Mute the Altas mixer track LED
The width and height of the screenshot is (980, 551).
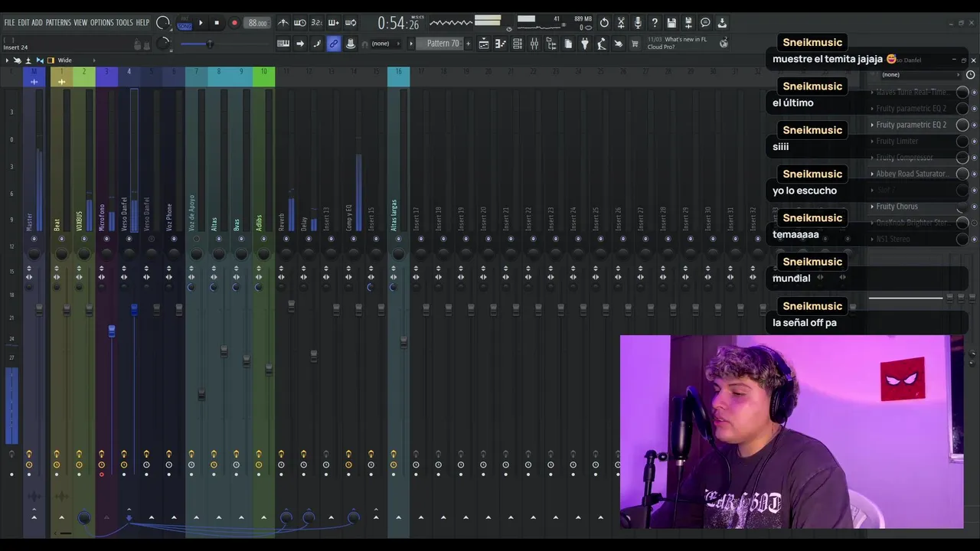coord(219,239)
